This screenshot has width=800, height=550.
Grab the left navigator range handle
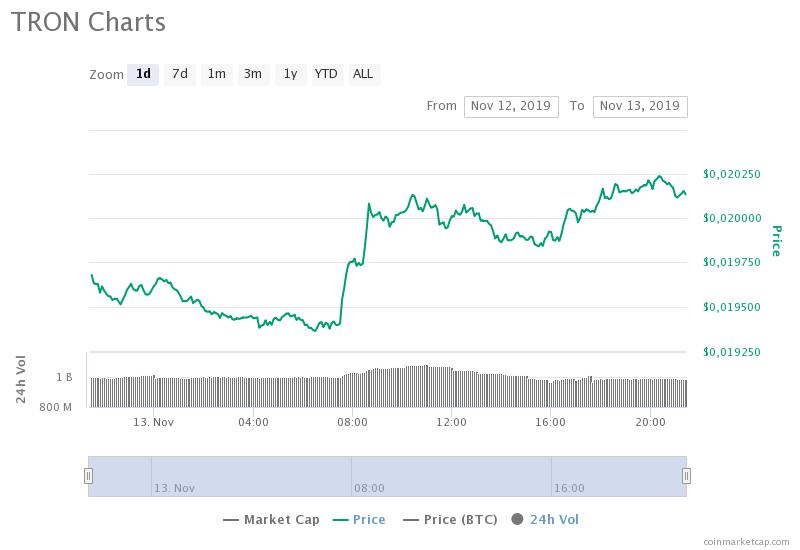point(88,476)
